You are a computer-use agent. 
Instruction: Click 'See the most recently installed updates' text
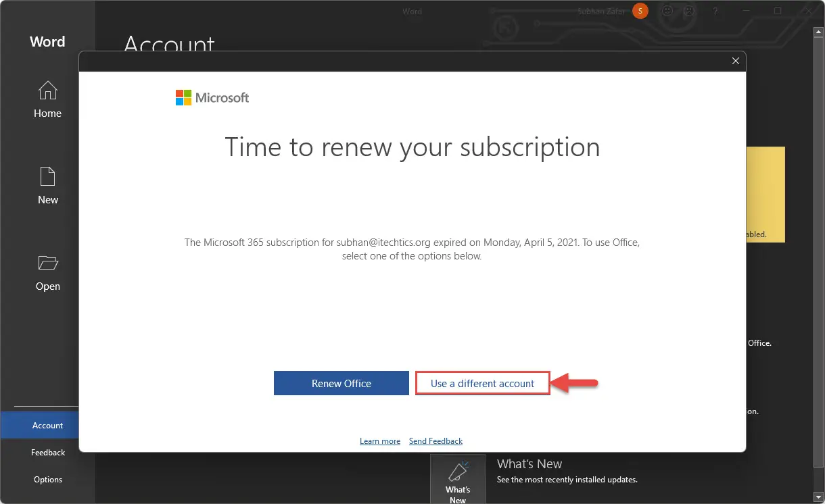(x=567, y=480)
